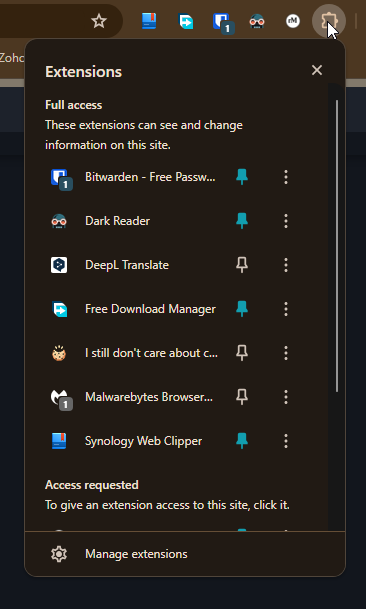366x609 pixels.
Task: Click the Dark Reader icon in the list
Action: point(59,221)
